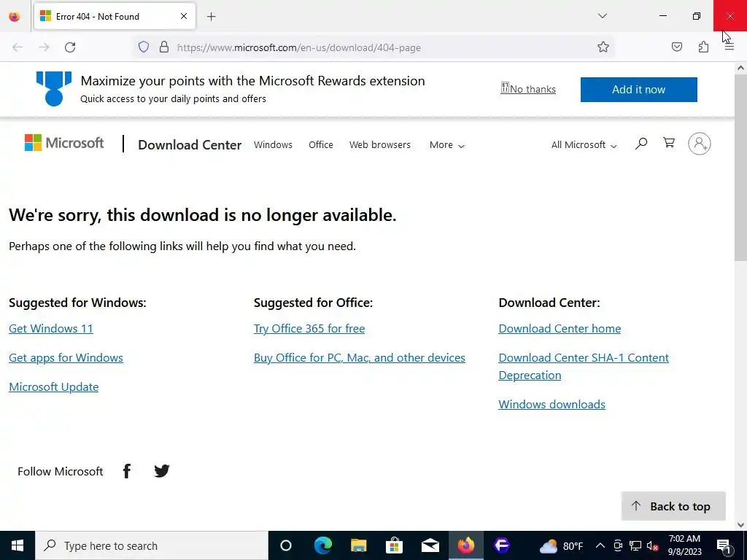Viewport: 747px width, 560px height.
Task: Open a new tab with plus icon
Action: click(x=212, y=17)
